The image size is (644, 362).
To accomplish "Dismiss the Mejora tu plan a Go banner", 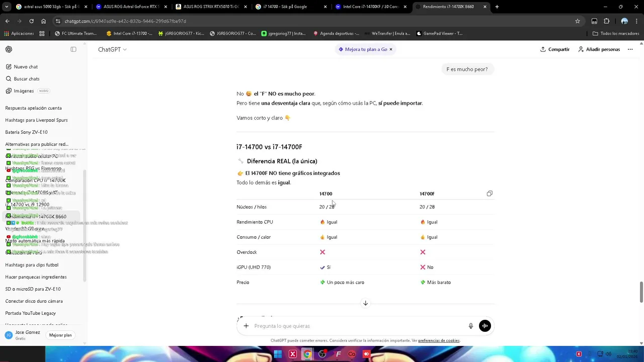I will [391, 49].
